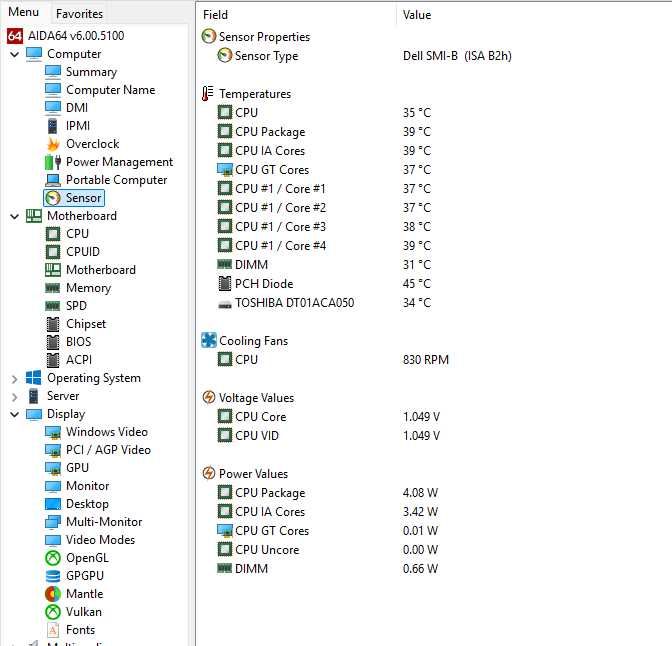Image resolution: width=672 pixels, height=646 pixels.
Task: Click the Sensor gauge icon in tree
Action: point(53,198)
